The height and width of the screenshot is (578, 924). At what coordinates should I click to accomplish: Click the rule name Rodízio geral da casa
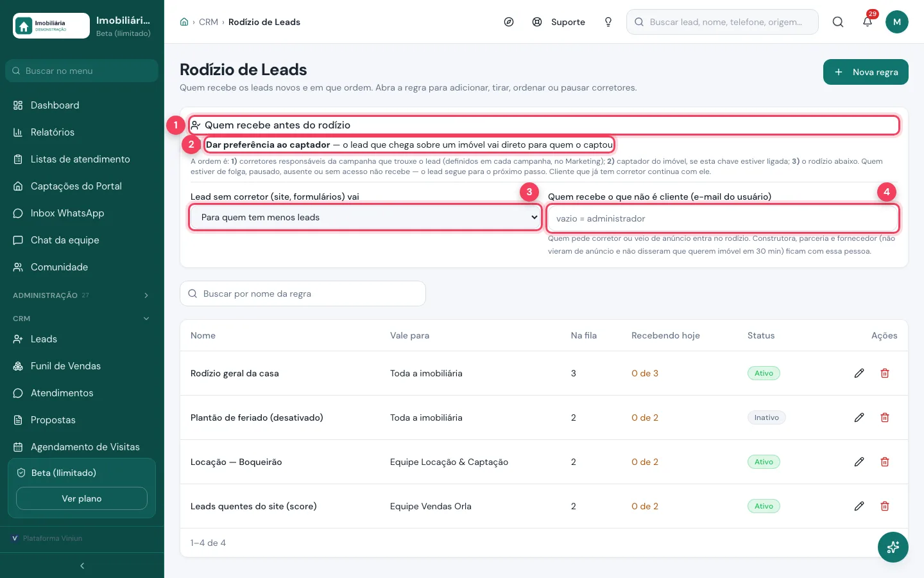coord(235,373)
